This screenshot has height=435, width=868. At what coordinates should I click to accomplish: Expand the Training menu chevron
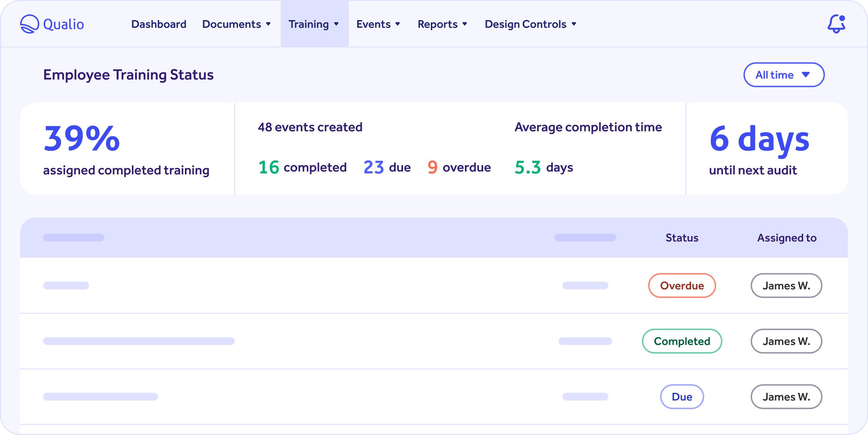pos(336,24)
